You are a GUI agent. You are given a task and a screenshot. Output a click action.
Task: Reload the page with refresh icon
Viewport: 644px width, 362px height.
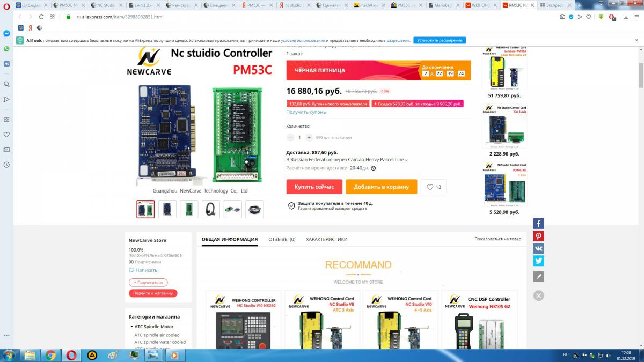(x=41, y=17)
